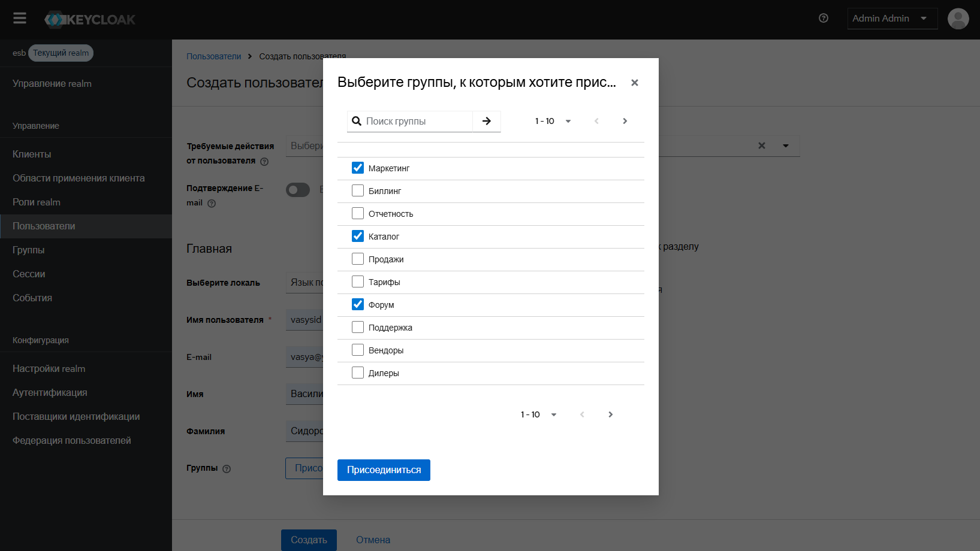Click help icon next to Группы label

coord(227,469)
